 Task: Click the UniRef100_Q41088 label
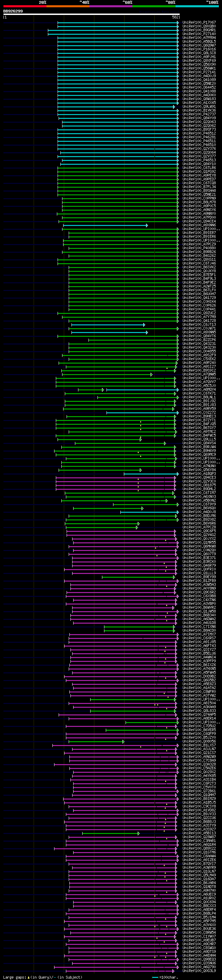coord(199,91)
